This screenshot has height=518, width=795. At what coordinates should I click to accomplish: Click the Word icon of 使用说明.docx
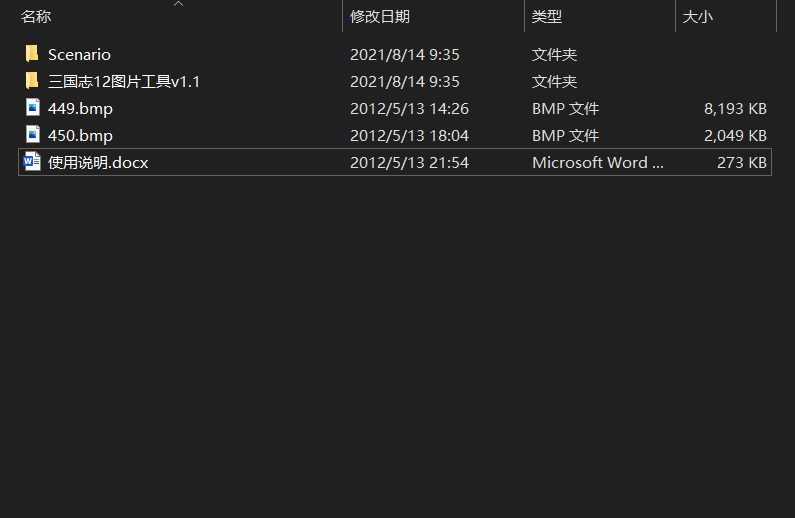(32, 162)
